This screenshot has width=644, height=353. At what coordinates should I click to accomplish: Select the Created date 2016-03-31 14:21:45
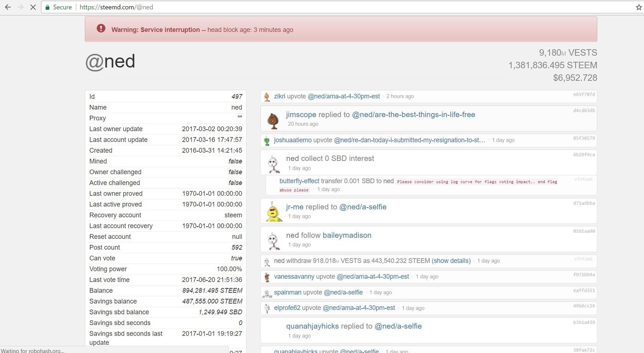click(212, 150)
